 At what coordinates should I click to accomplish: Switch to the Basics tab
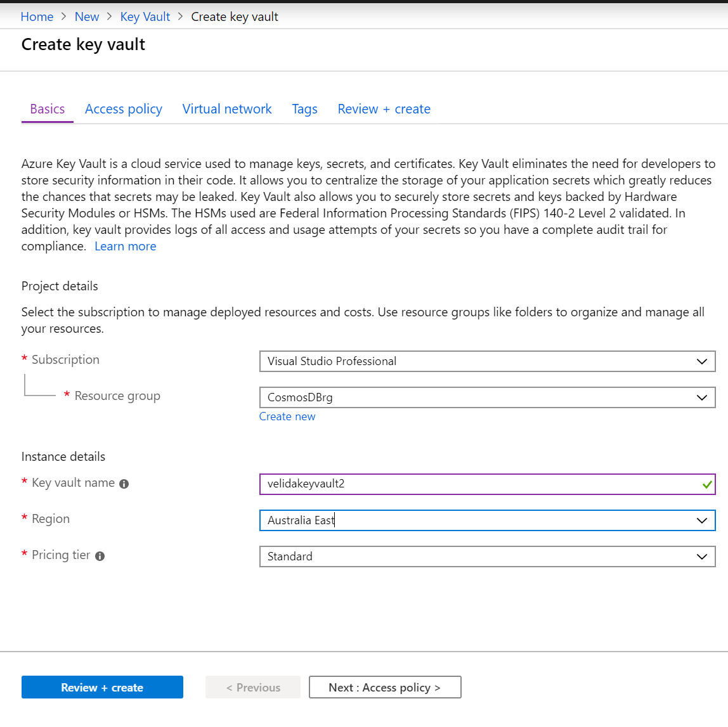point(48,109)
